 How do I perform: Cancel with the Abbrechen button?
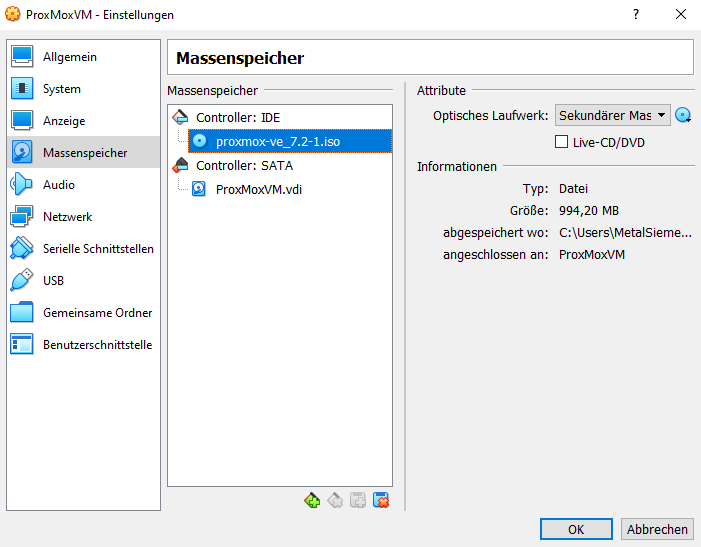[657, 529]
